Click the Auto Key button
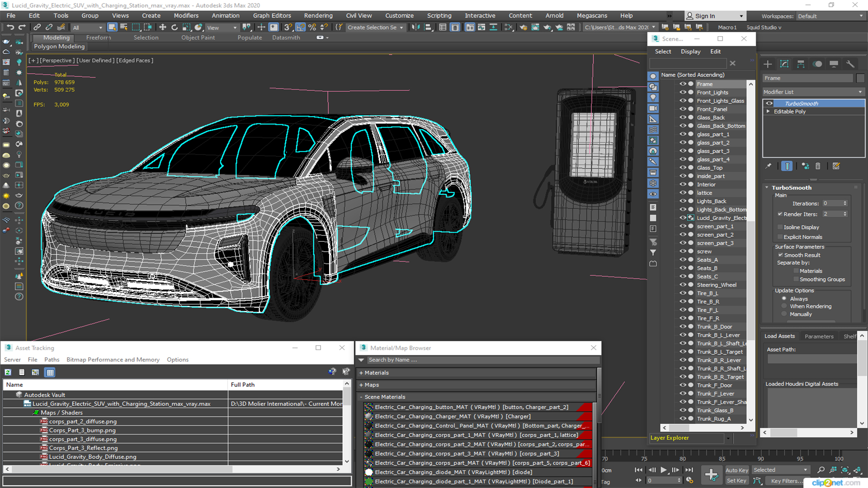Viewport: 868px width, 488px height. tap(737, 470)
